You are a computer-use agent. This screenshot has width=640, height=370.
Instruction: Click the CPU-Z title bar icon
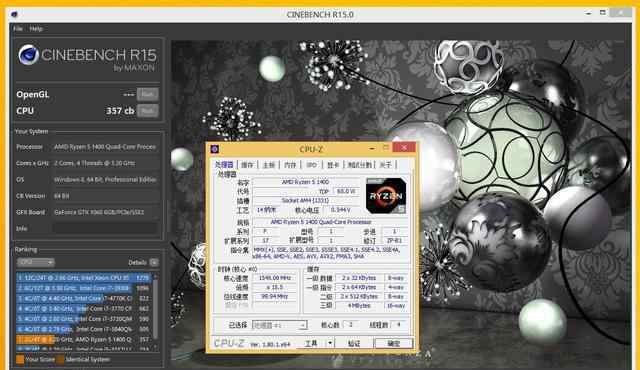click(x=215, y=149)
